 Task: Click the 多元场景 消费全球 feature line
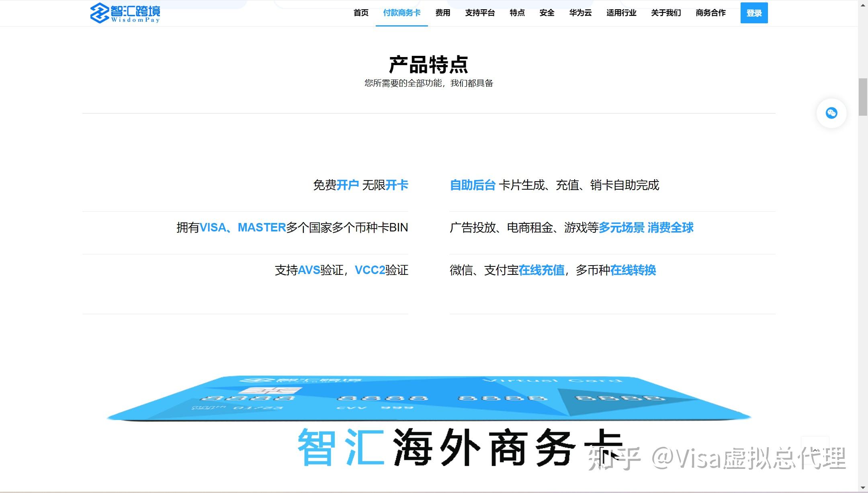click(571, 228)
